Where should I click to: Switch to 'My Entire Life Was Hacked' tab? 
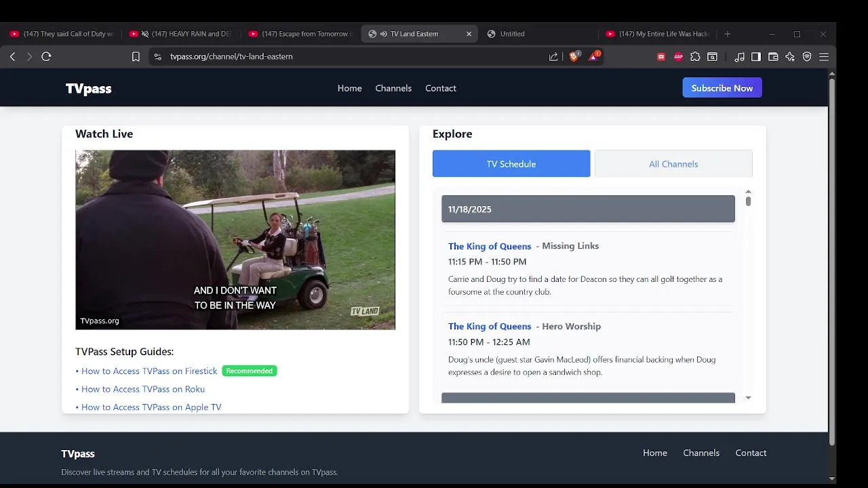pyautogui.click(x=658, y=34)
